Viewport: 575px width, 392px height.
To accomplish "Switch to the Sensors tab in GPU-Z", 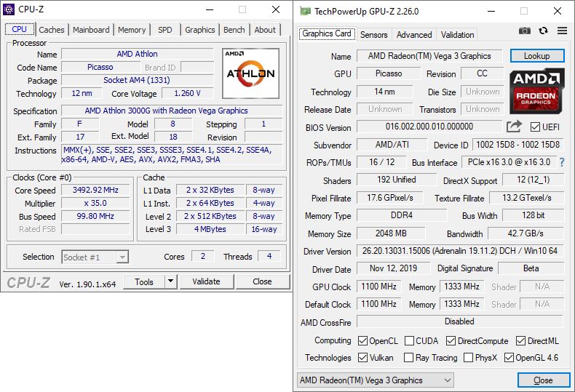I will tap(373, 35).
